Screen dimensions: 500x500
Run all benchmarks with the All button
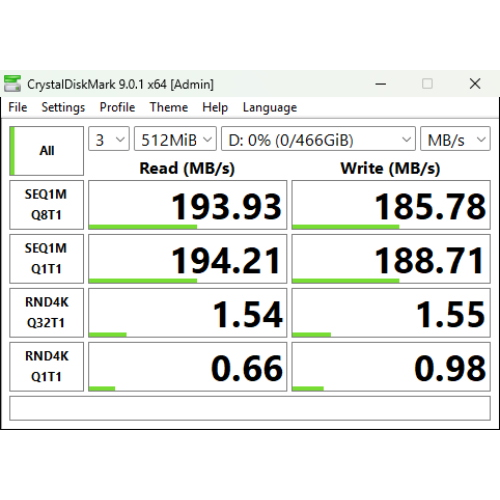coord(46,151)
